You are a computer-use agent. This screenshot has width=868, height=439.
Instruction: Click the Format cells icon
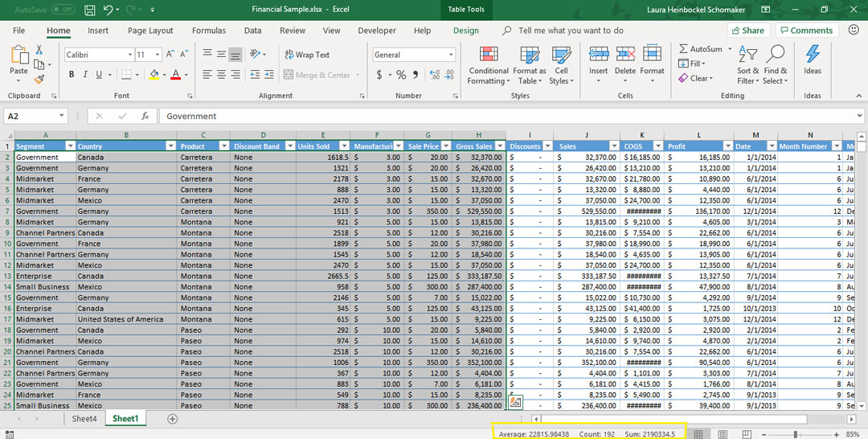(652, 54)
